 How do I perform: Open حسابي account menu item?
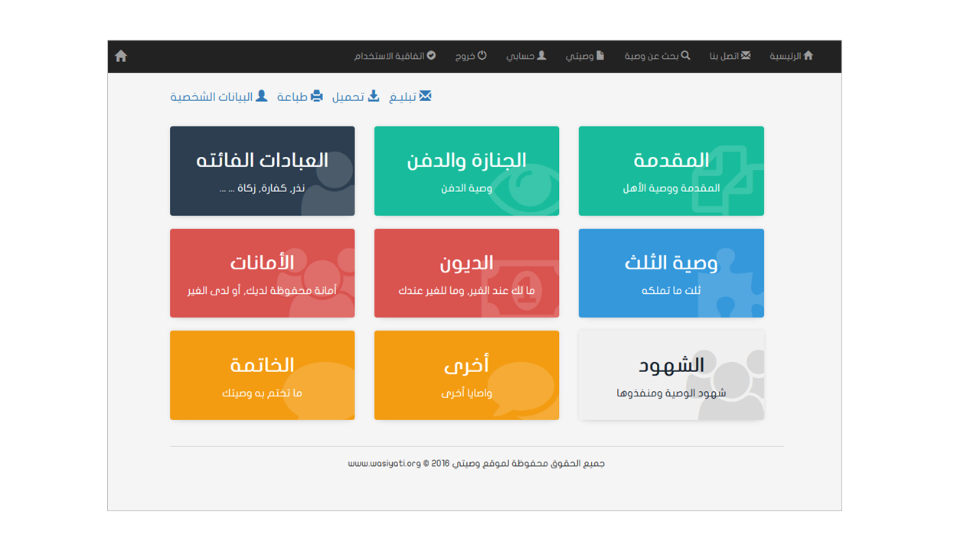(x=525, y=56)
